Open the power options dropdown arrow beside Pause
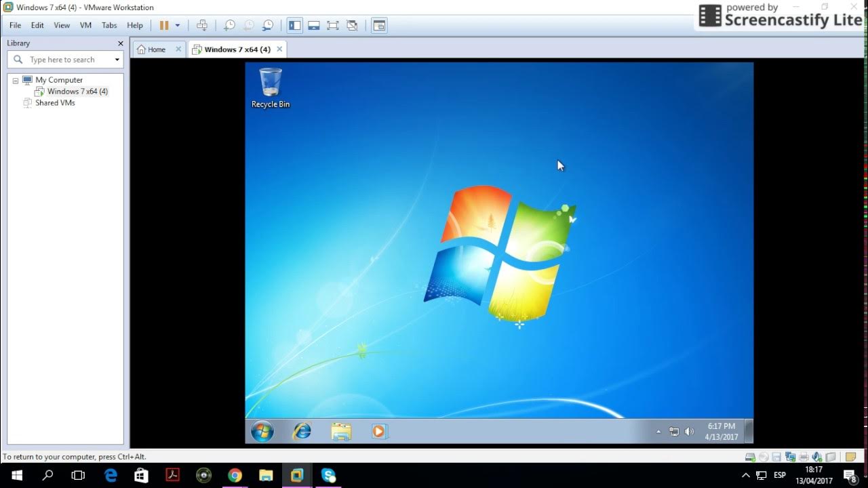The image size is (868, 488). tap(178, 25)
